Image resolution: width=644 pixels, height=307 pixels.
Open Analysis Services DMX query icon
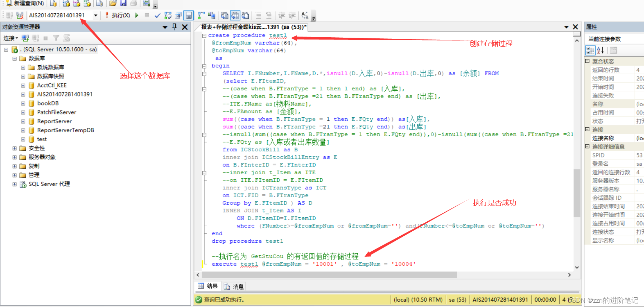(77, 3)
